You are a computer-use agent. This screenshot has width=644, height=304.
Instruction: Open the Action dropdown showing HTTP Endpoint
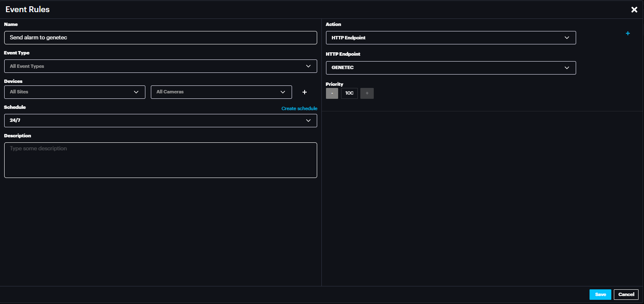click(x=450, y=38)
